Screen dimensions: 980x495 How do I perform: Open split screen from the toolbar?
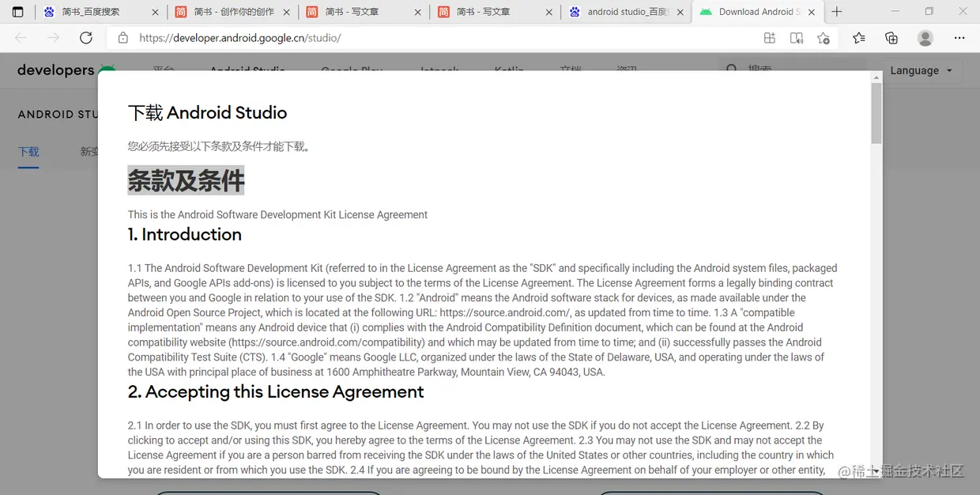tap(769, 37)
